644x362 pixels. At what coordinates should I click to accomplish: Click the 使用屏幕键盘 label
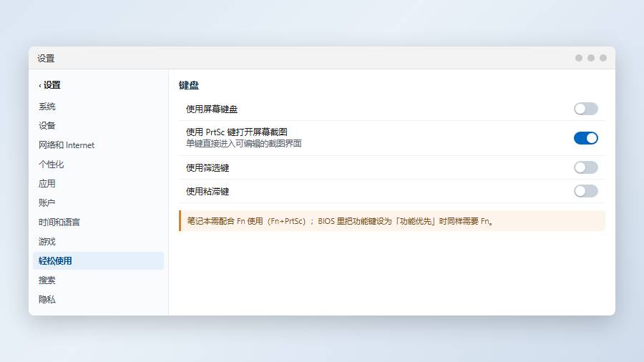212,109
